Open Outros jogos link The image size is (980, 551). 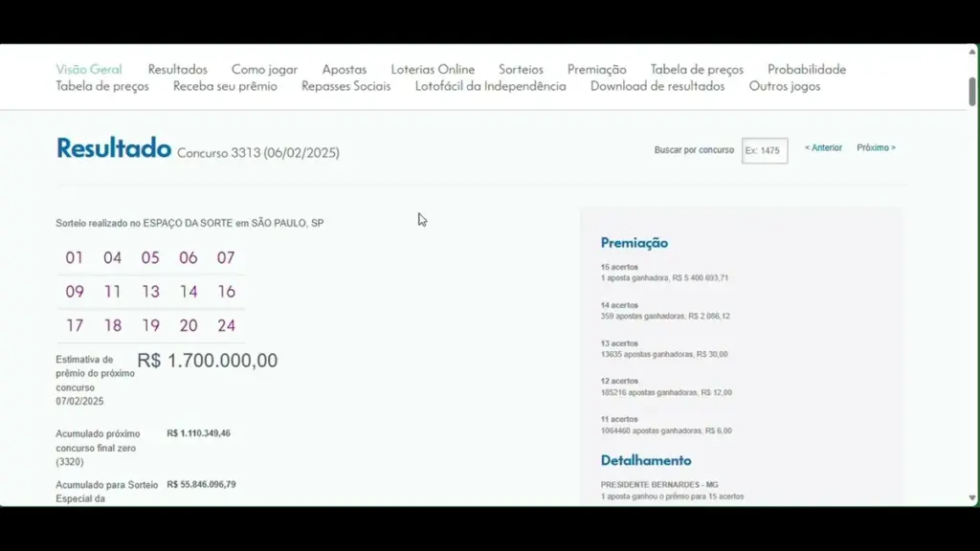point(785,86)
